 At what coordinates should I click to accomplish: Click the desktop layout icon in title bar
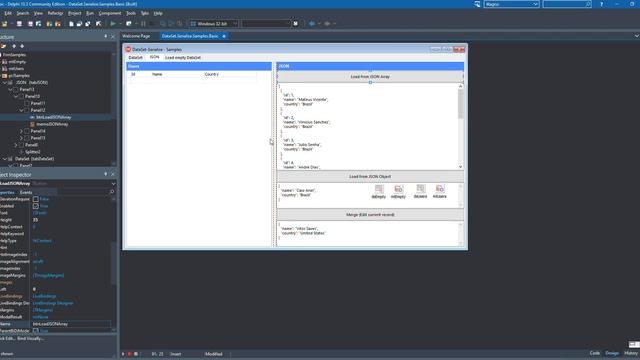point(477,4)
